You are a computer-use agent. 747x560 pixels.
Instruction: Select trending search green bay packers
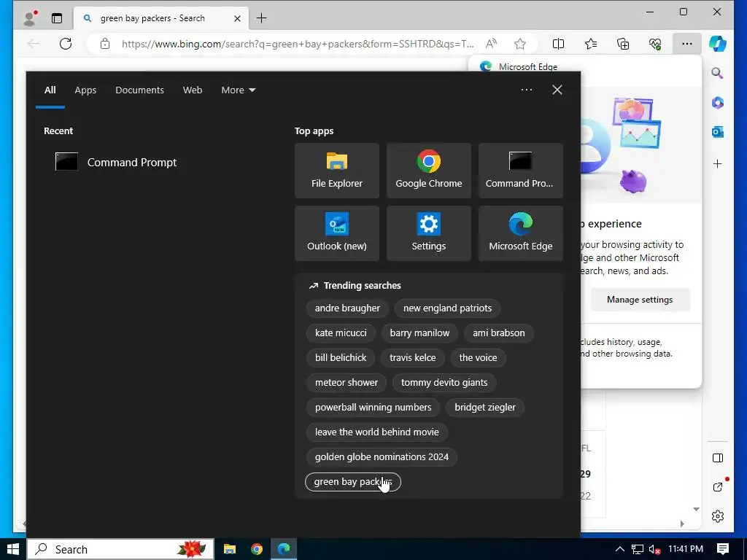[x=353, y=481]
